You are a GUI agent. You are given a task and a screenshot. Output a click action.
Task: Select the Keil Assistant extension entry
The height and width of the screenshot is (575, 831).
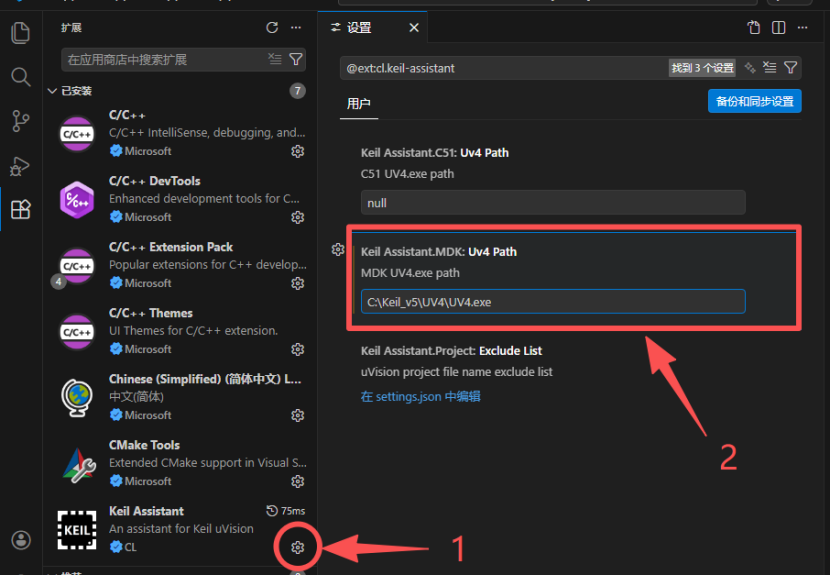(180, 529)
